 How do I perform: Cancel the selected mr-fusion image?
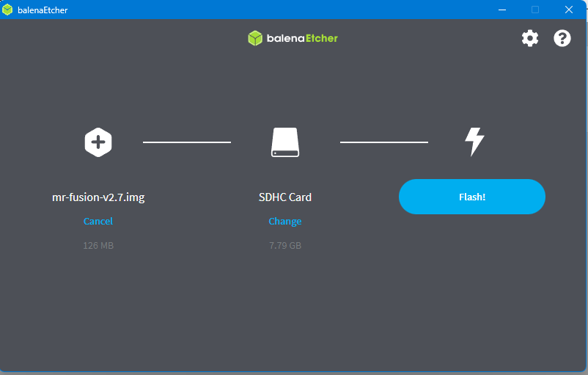click(98, 221)
